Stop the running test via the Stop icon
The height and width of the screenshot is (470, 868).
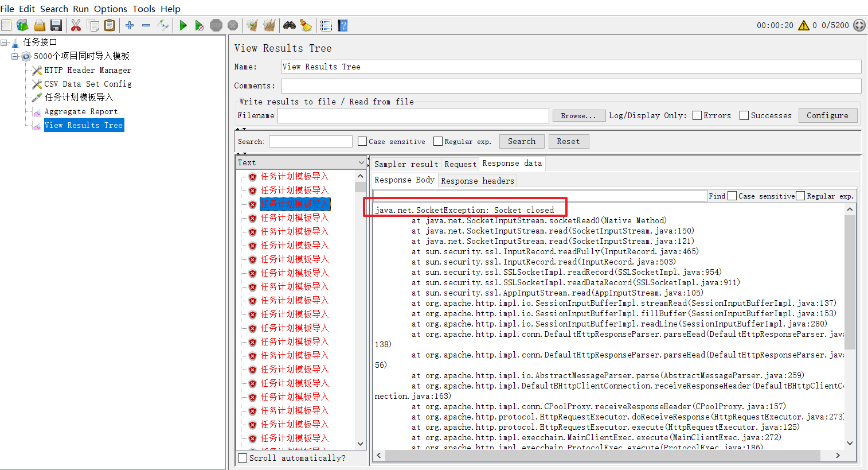tap(216, 25)
